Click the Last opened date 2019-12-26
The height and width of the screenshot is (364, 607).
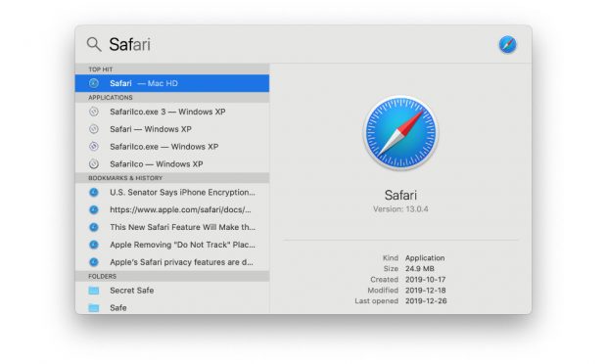pos(426,301)
